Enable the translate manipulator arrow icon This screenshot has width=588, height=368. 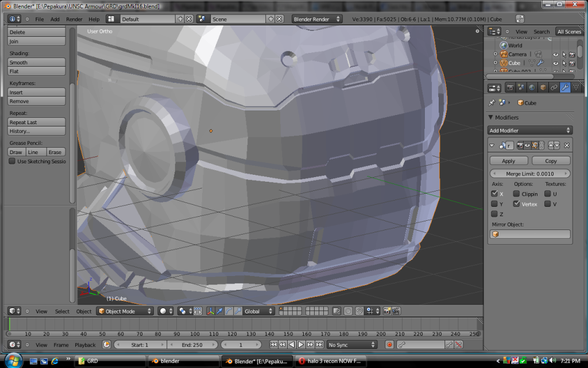click(220, 311)
